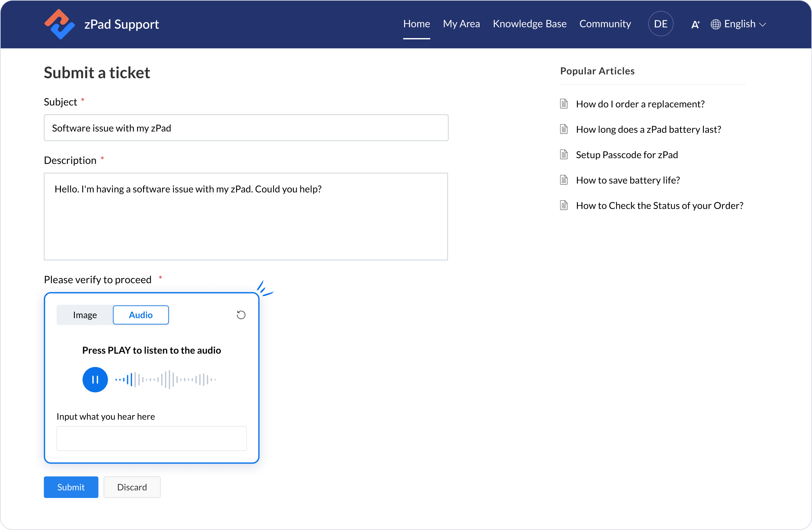Open the Community page
The height and width of the screenshot is (530, 812).
[605, 24]
